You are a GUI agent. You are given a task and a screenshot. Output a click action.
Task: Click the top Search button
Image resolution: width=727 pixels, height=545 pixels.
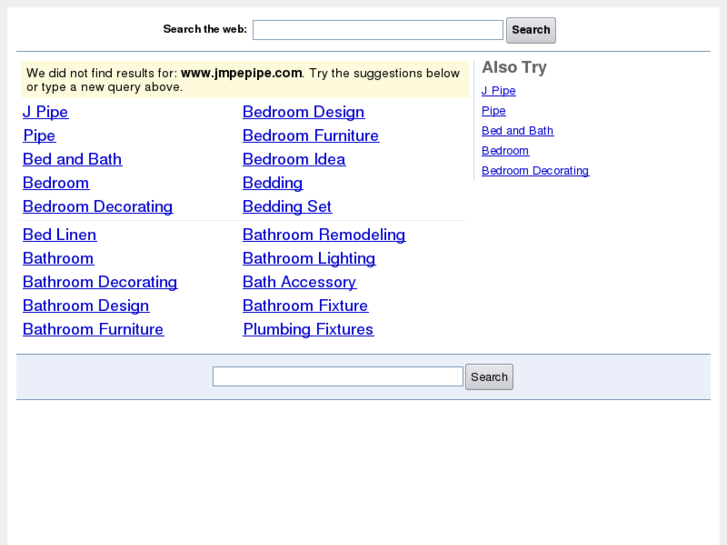[x=531, y=30]
